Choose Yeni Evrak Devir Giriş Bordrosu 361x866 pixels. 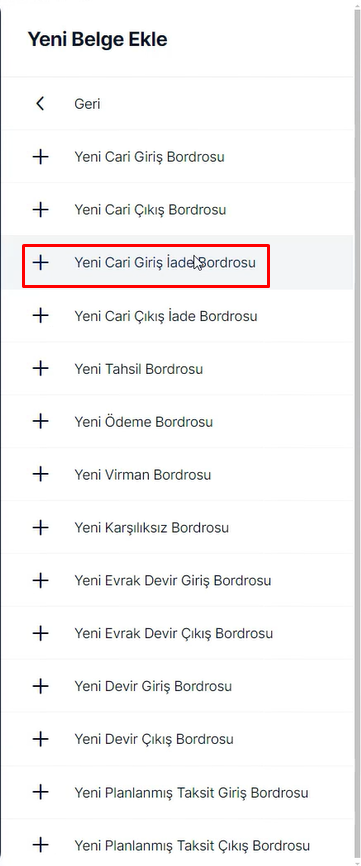tap(177, 580)
